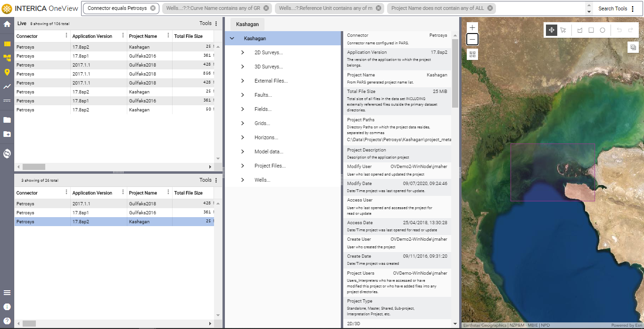644x329 pixels.
Task: Expand the Grids node
Action: (x=243, y=124)
